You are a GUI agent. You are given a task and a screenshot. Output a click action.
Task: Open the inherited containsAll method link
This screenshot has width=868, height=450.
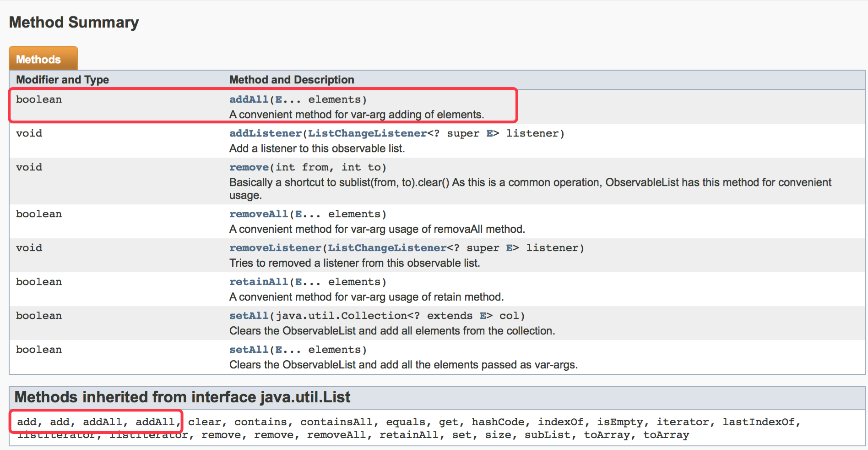click(336, 422)
